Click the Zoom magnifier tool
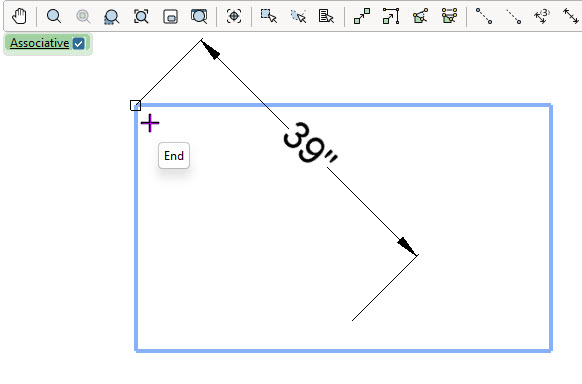The width and height of the screenshot is (582, 384). 54,16
